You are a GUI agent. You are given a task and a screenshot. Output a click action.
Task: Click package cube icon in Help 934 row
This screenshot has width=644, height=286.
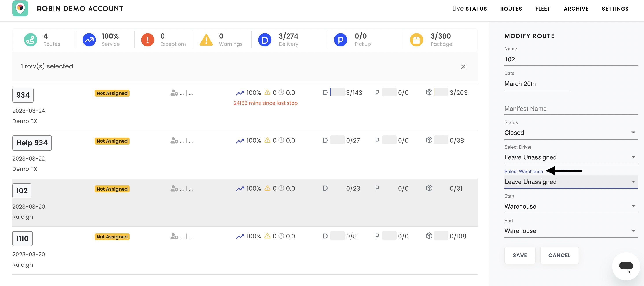click(429, 140)
